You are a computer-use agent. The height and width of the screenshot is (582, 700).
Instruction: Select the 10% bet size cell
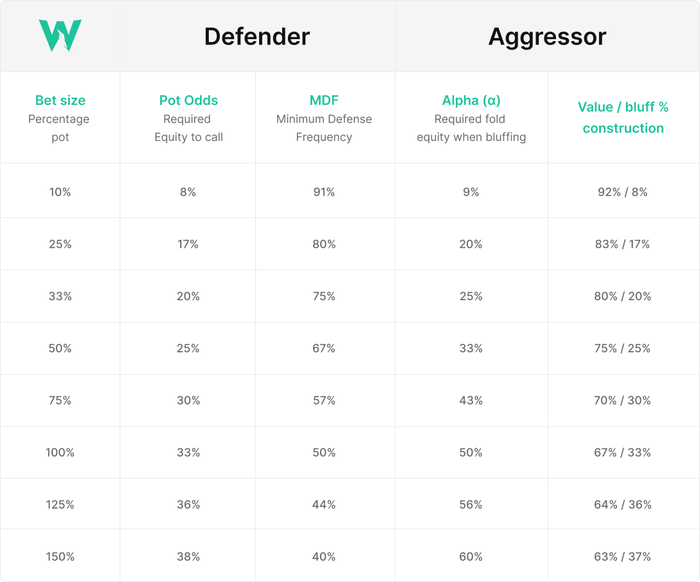click(60, 192)
